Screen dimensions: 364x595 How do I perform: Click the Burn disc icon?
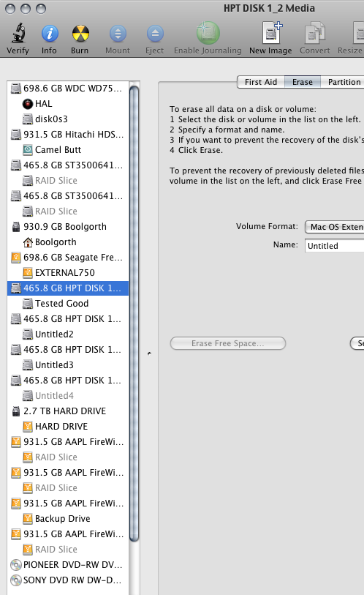coord(80,34)
